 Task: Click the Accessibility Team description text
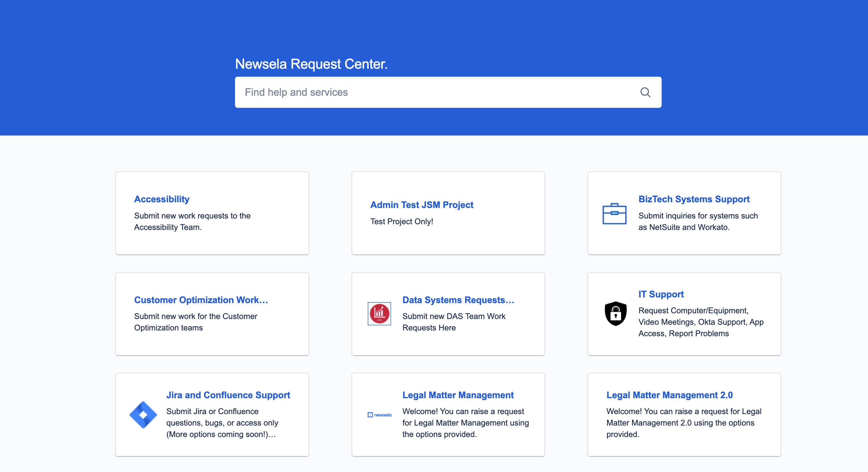[x=192, y=221]
